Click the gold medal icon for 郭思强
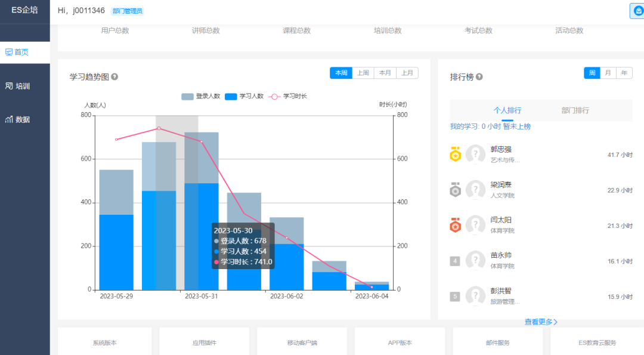 [x=456, y=155]
